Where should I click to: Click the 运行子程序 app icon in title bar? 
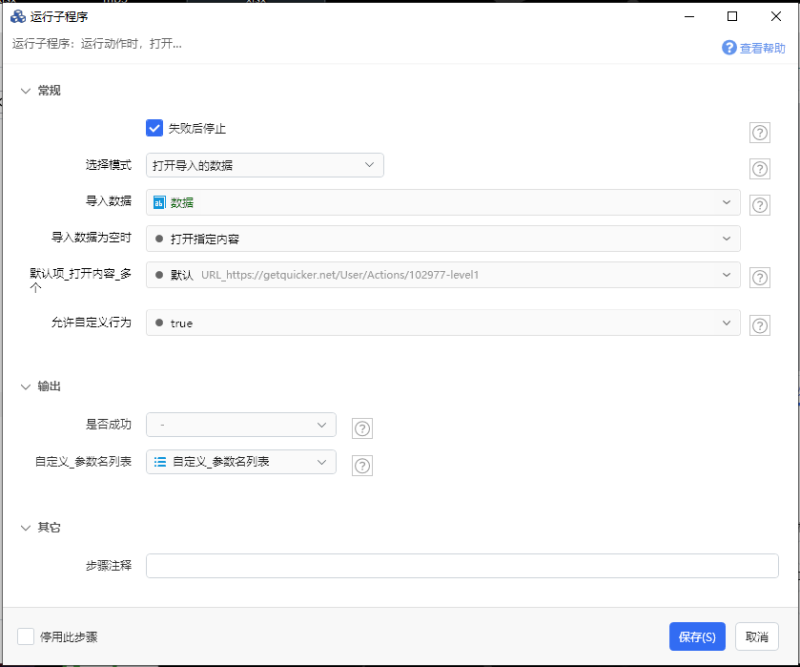click(18, 17)
